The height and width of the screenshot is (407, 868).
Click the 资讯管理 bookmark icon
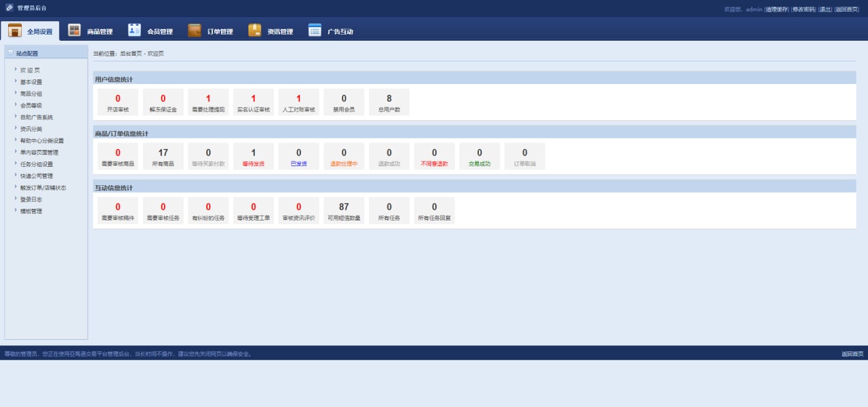click(254, 31)
